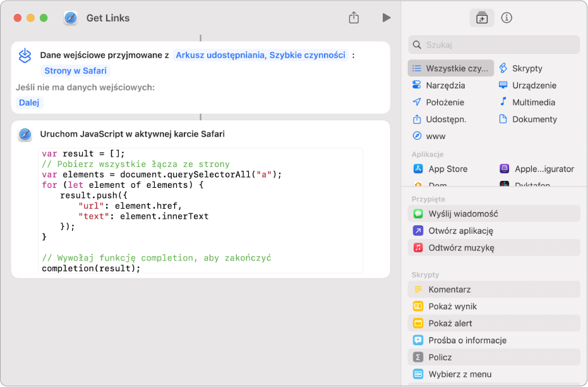Open the Udostępn. category

[439, 120]
